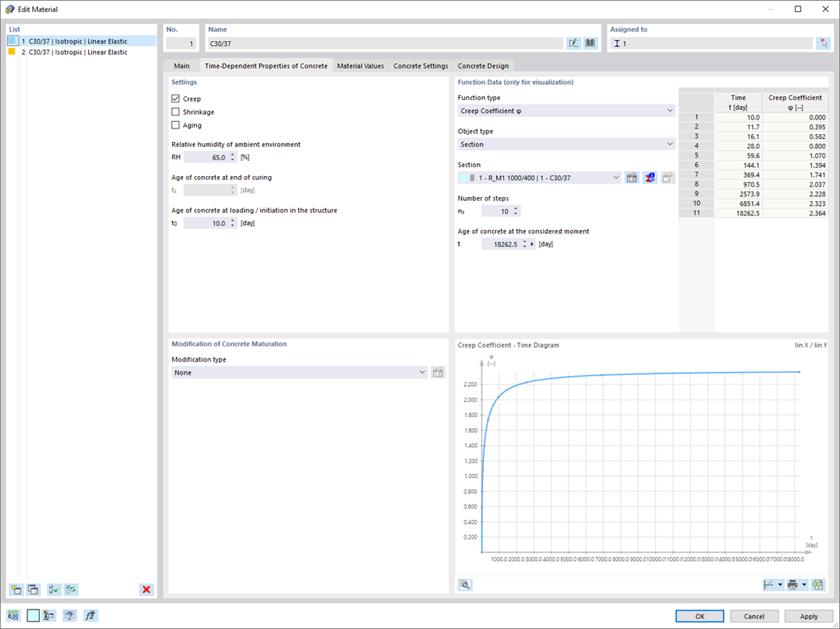Click the red delete icon below the list

(145, 589)
